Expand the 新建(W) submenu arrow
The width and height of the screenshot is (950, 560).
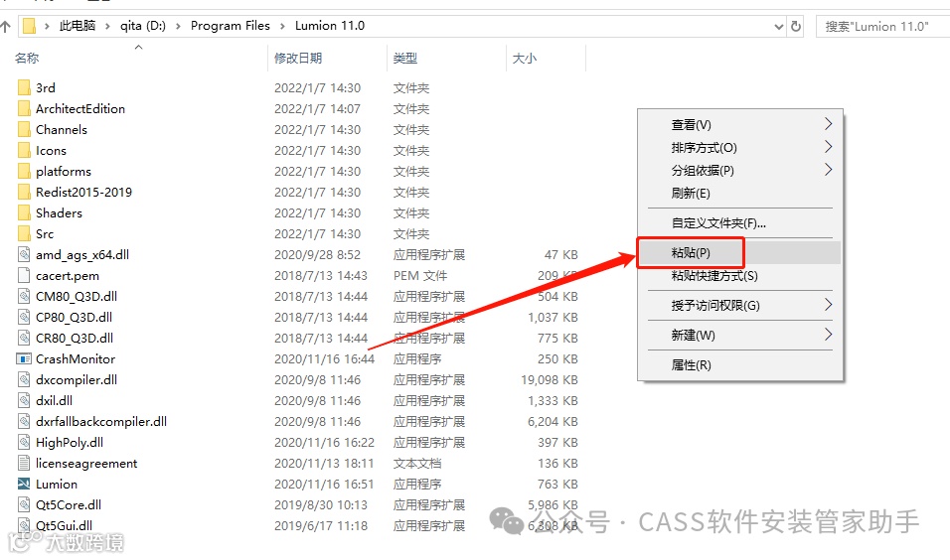(828, 335)
